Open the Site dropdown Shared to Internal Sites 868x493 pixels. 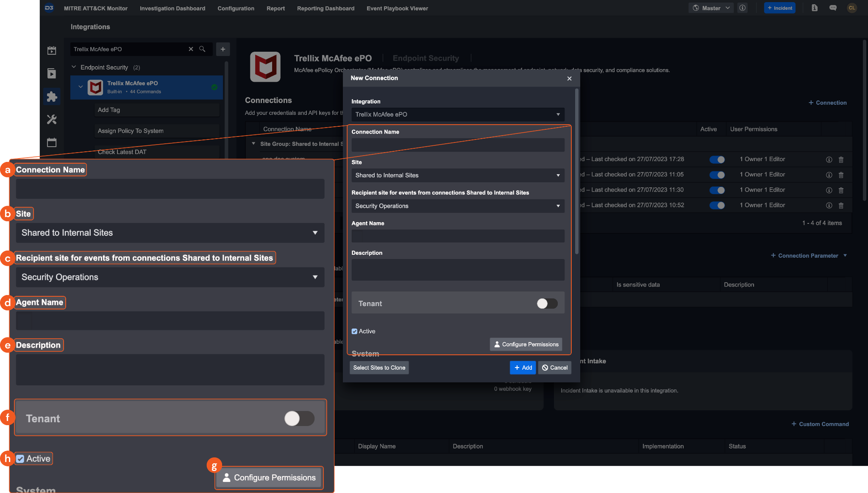pos(458,175)
